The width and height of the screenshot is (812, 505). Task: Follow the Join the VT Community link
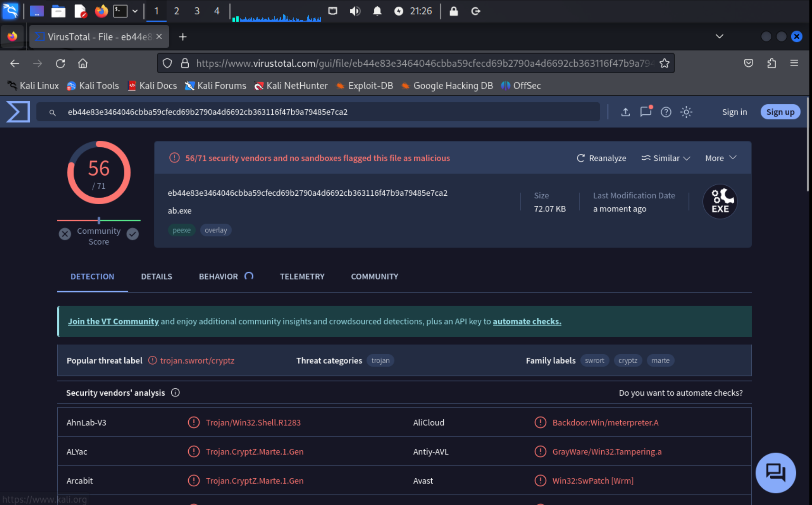113,321
